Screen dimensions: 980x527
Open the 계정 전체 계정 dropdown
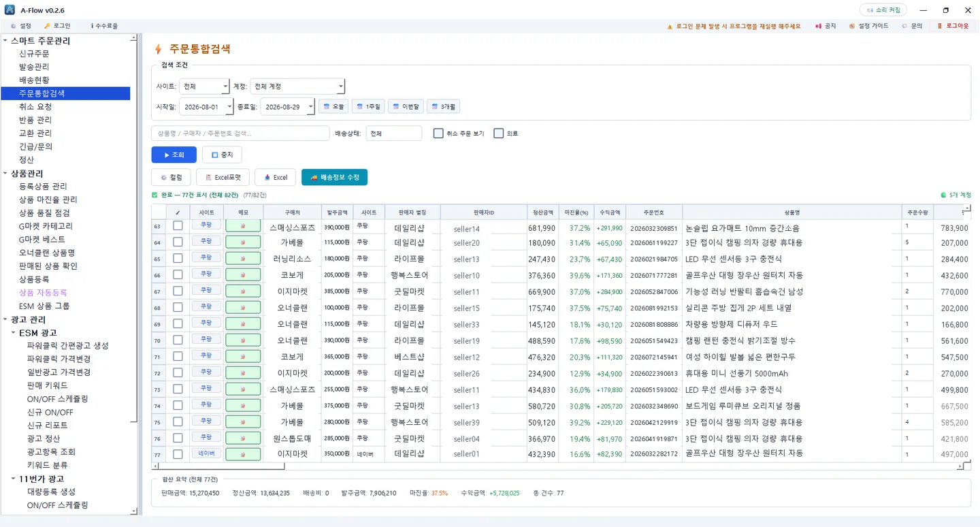tap(297, 86)
